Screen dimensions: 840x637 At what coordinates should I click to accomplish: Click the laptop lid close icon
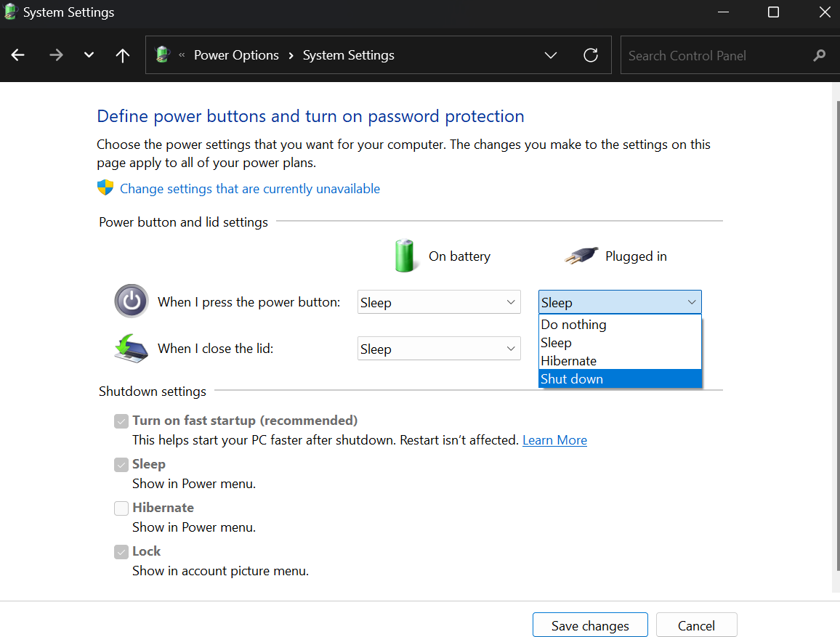(x=131, y=349)
